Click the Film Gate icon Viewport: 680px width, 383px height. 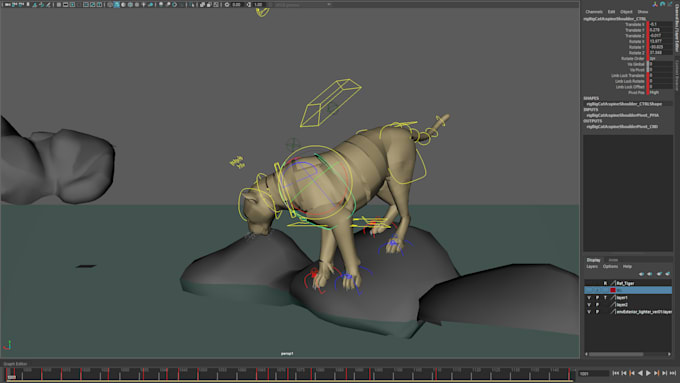click(65, 4)
